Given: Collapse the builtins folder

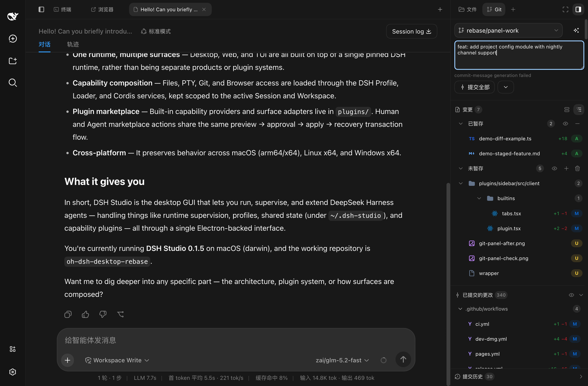Looking at the screenshot, I should [479, 198].
